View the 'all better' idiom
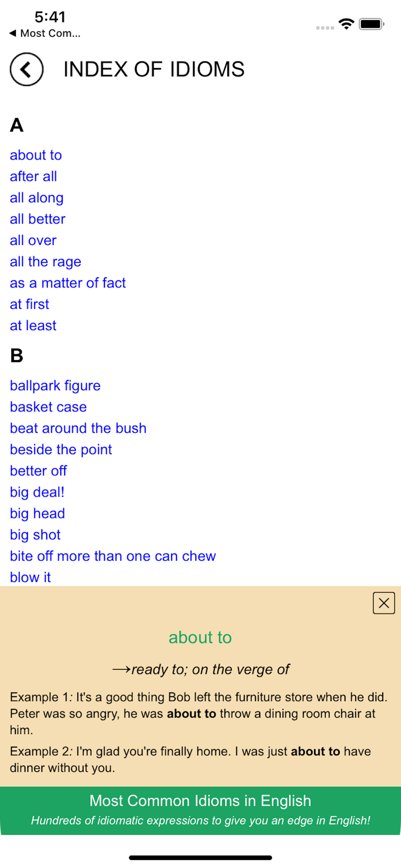Screen dimensions: 401x868 click(38, 219)
